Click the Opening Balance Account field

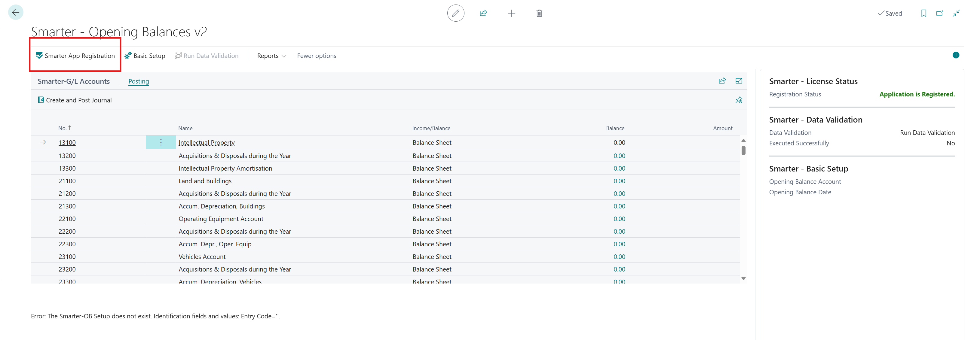pos(862,182)
